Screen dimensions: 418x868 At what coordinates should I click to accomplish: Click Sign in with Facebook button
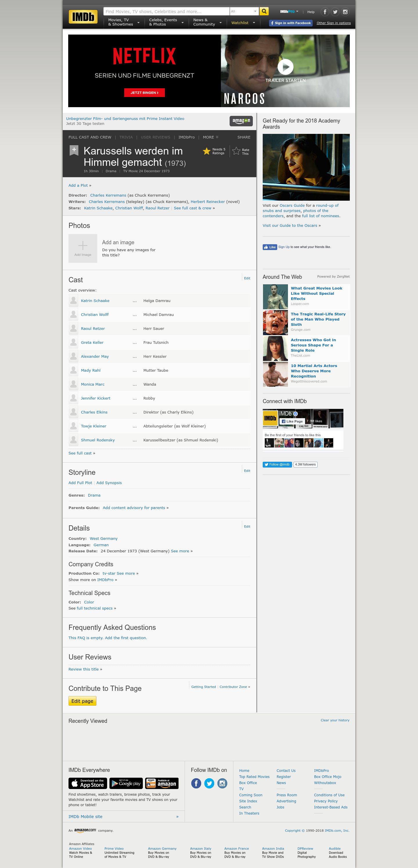(x=291, y=23)
